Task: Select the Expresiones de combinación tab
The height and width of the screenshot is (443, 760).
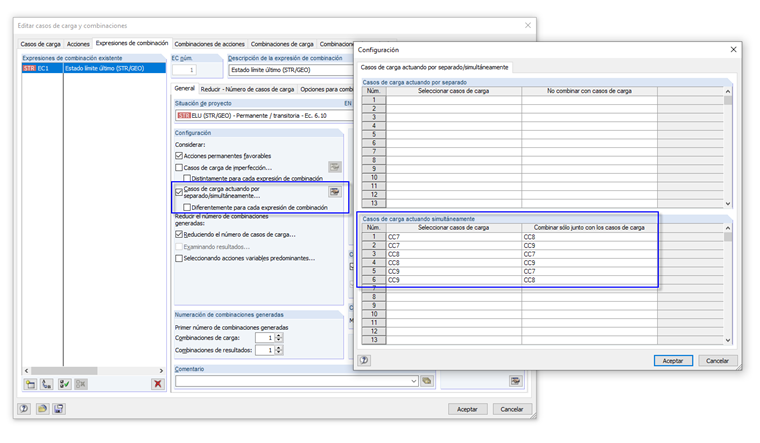Action: [x=132, y=43]
